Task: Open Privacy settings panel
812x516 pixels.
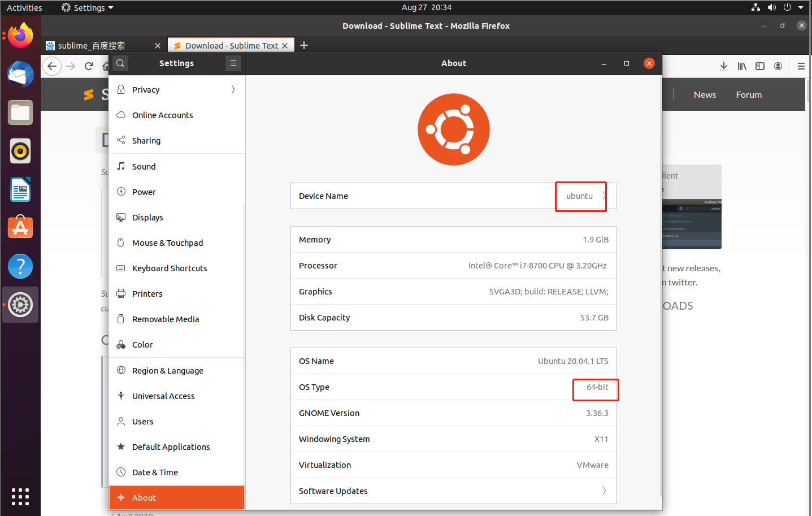Action: point(177,89)
